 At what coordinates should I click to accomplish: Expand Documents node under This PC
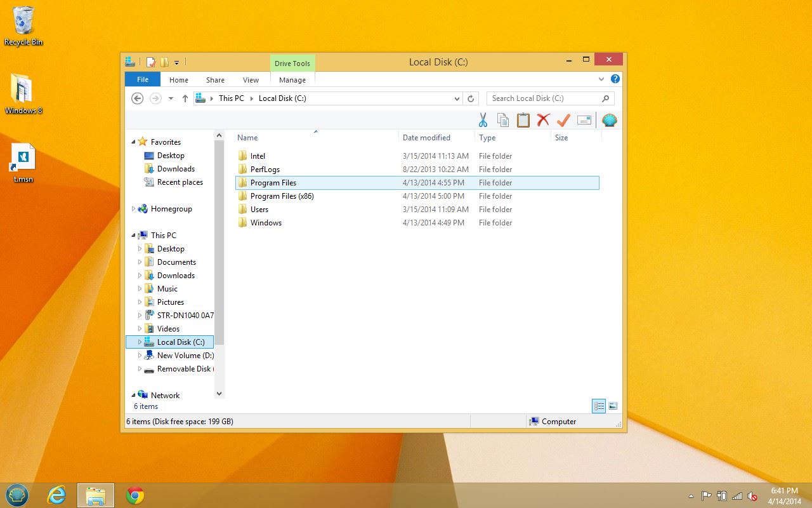click(140, 262)
